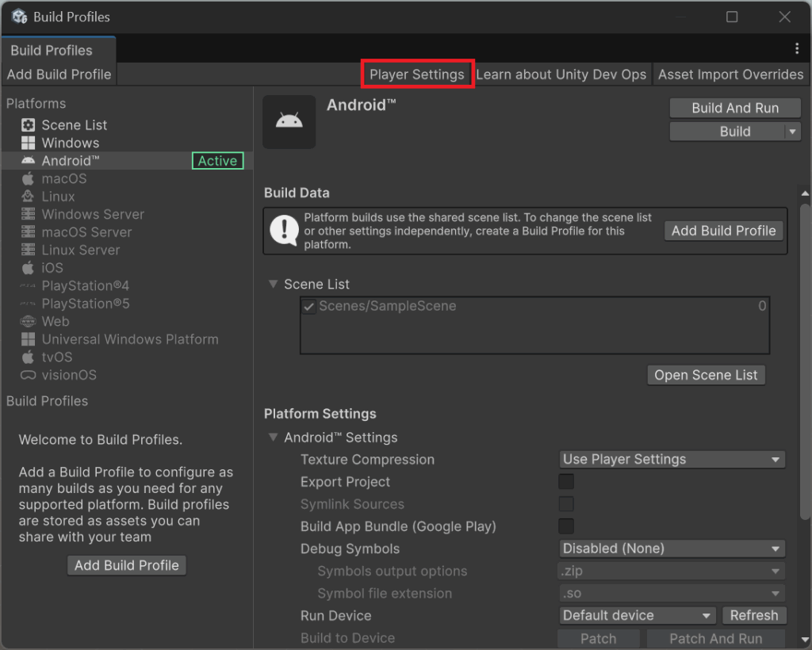The image size is (812, 650).
Task: Open the Build button dropdown arrow
Action: [792, 132]
